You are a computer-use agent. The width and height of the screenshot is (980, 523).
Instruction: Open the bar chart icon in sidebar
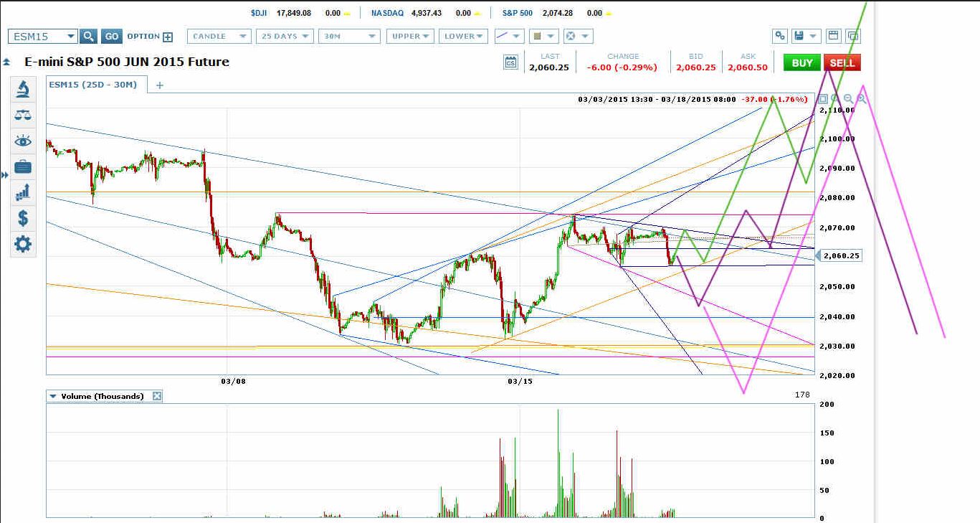pos(23,192)
